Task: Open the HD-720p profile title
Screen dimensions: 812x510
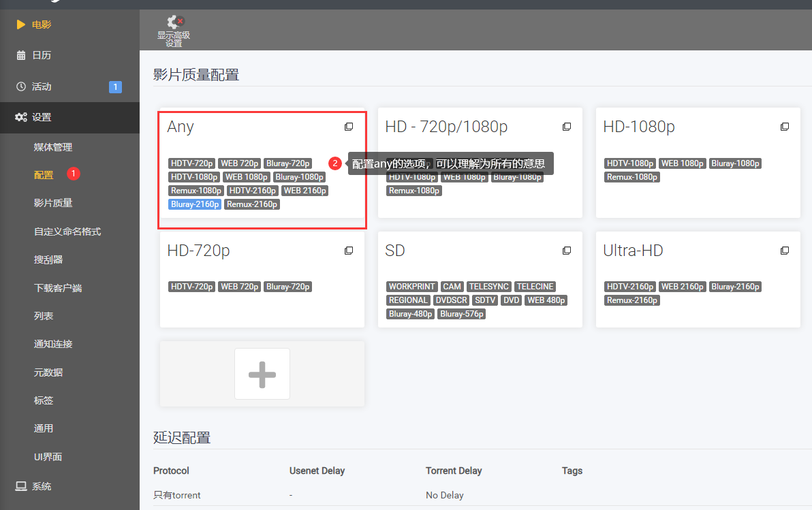Action: 198,251
